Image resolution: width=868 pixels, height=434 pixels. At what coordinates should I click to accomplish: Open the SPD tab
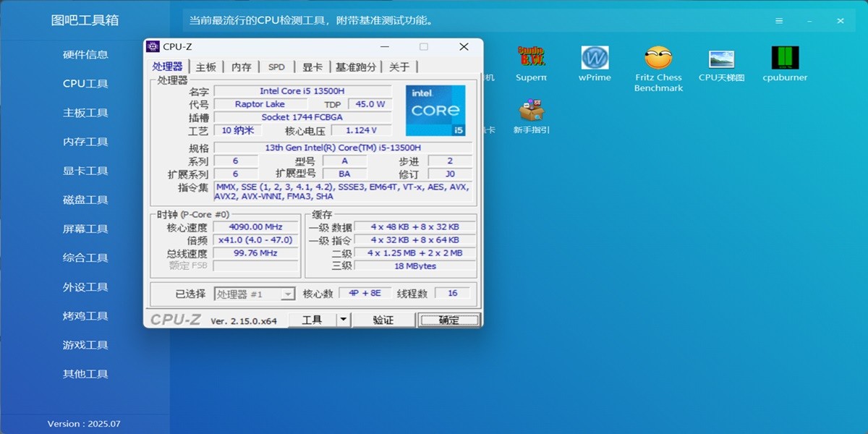point(276,66)
